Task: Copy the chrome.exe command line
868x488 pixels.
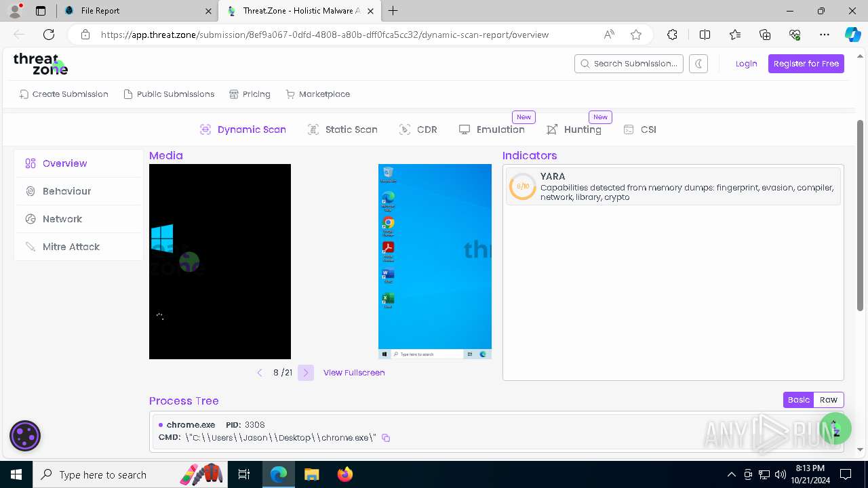Action: (x=386, y=438)
